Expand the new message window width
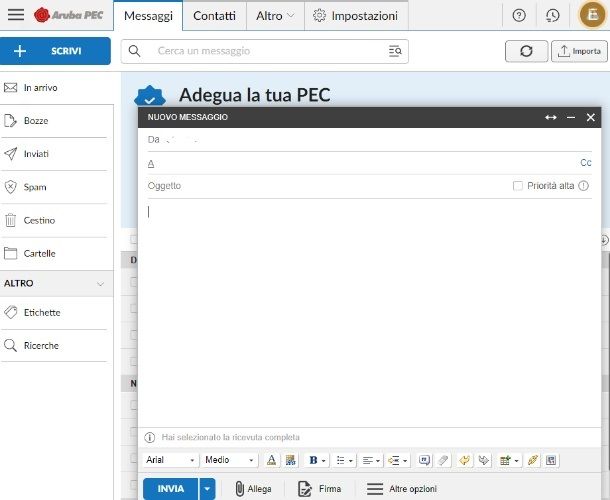Viewport: 610px width, 500px height. [550, 117]
